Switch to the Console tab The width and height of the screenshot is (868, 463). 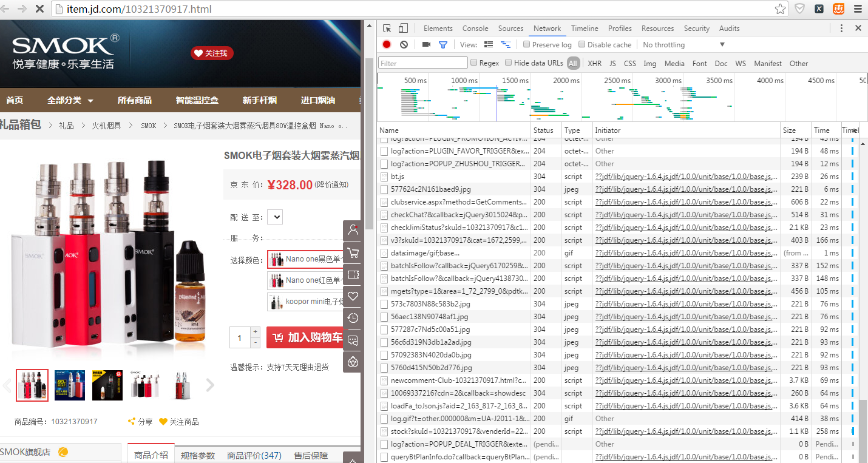point(475,29)
